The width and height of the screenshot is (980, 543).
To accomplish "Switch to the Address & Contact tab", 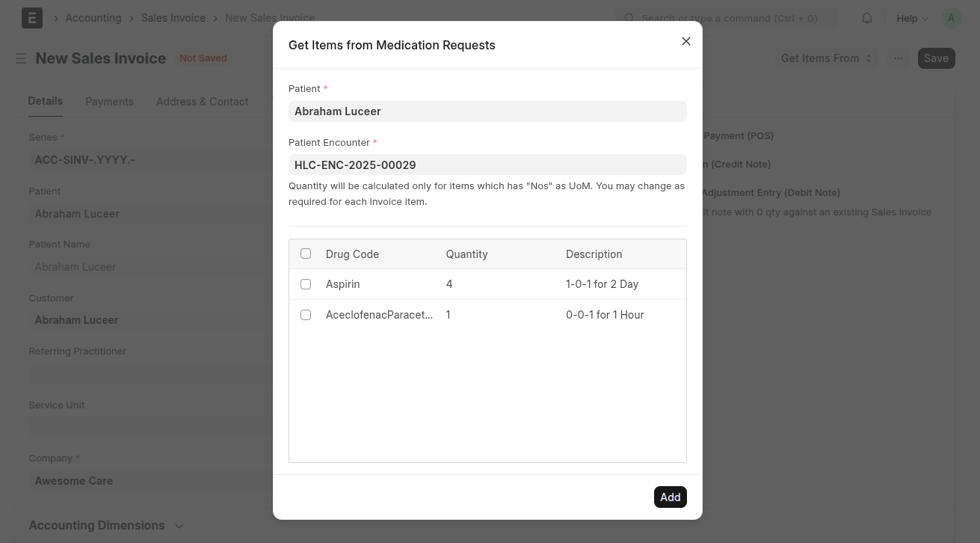I will [x=202, y=102].
